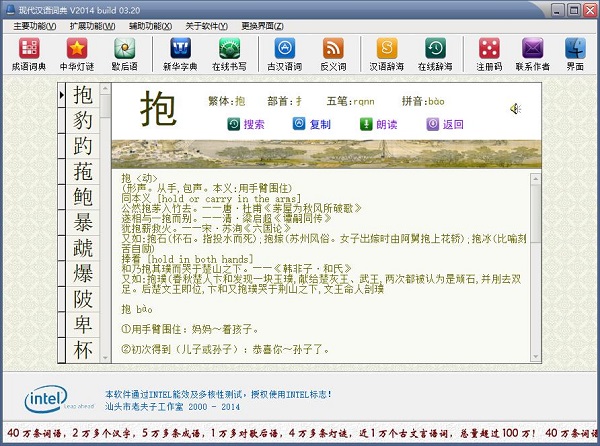Open the 反义词 antonyms tool

[x=333, y=53]
